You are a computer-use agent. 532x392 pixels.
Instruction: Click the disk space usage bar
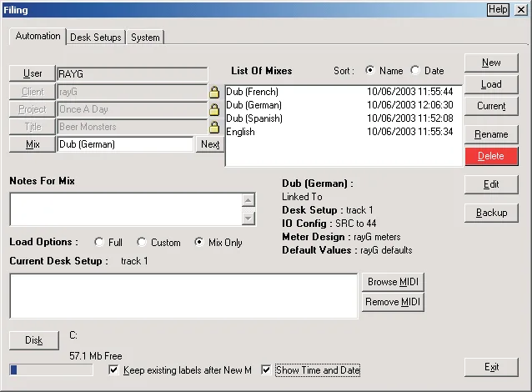pyautogui.click(x=51, y=369)
